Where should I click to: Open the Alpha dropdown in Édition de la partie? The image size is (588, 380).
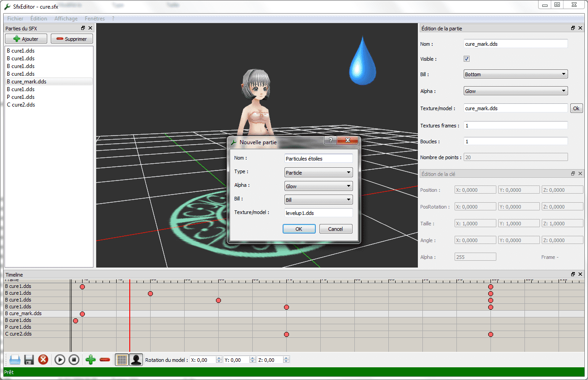[516, 91]
